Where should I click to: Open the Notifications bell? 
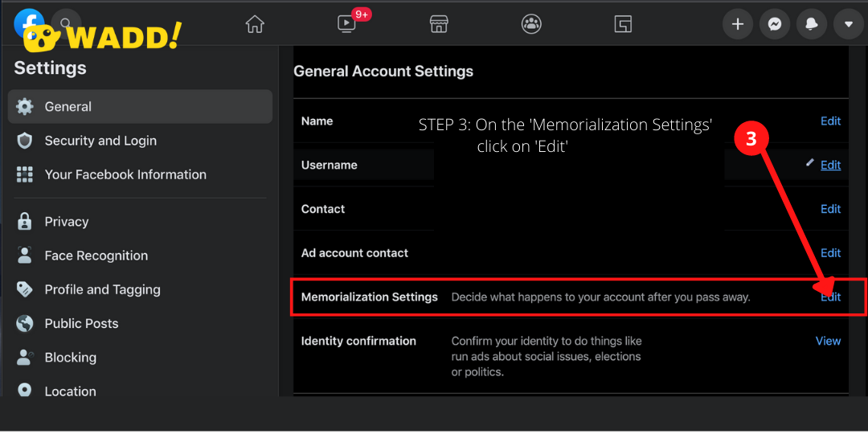pyautogui.click(x=812, y=24)
